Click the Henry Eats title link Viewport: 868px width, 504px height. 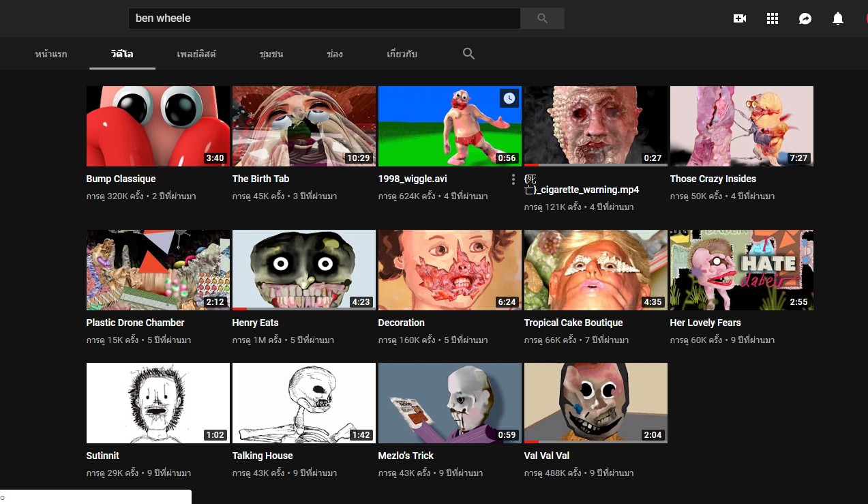click(x=255, y=323)
